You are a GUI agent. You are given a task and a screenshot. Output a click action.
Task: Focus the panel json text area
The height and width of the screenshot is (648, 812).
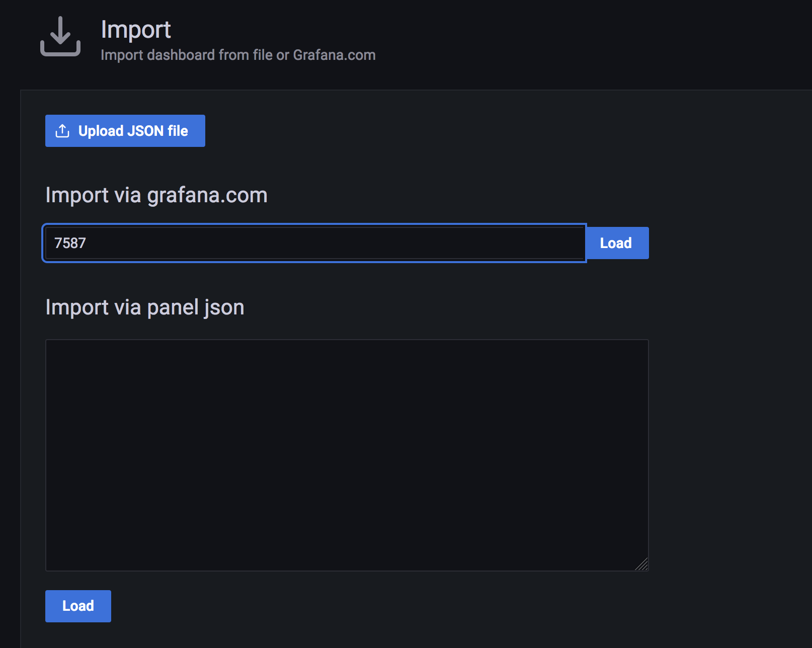[347, 455]
